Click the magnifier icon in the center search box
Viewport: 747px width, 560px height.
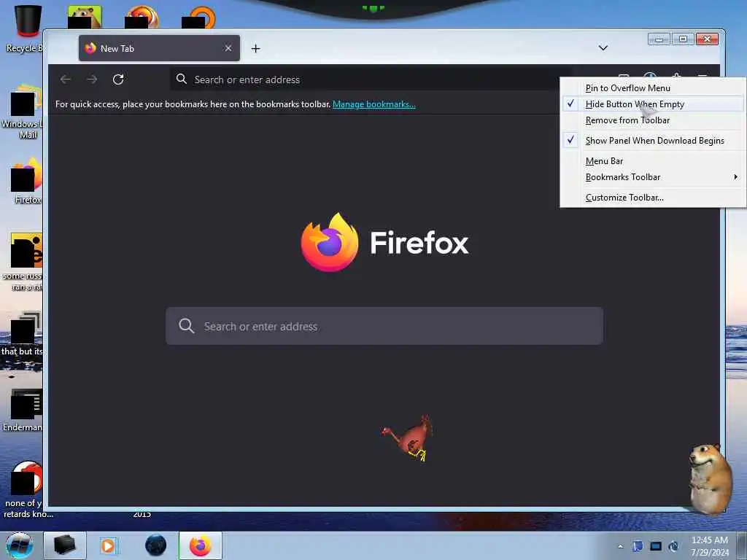(186, 326)
